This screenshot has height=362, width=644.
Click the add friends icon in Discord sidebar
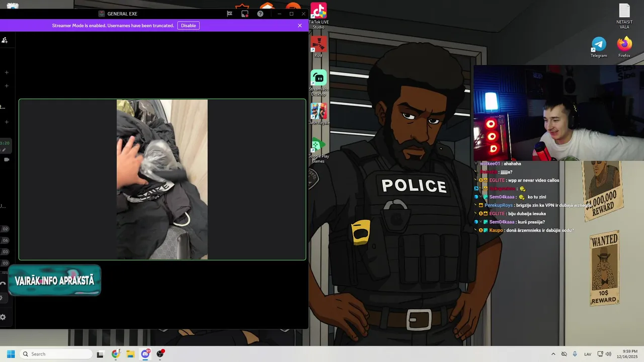tap(4, 40)
